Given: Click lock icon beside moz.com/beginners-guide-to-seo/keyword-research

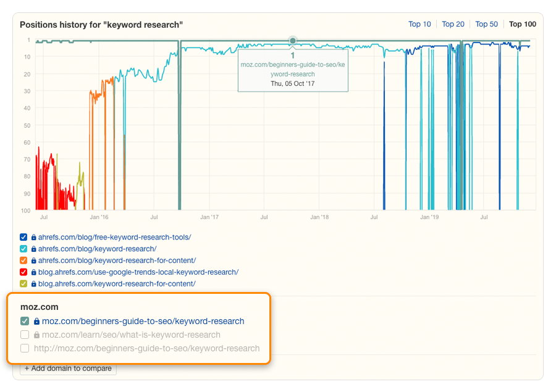Looking at the screenshot, I should pos(36,321).
